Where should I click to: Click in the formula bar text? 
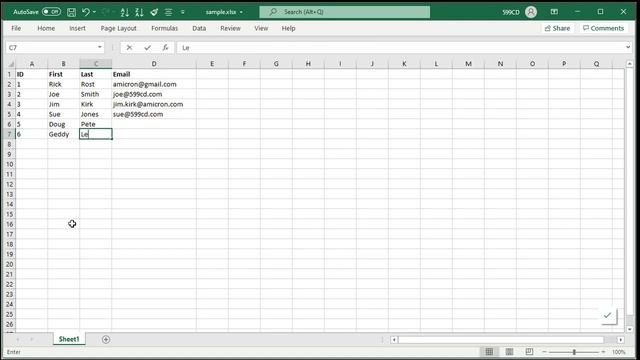tap(400, 48)
